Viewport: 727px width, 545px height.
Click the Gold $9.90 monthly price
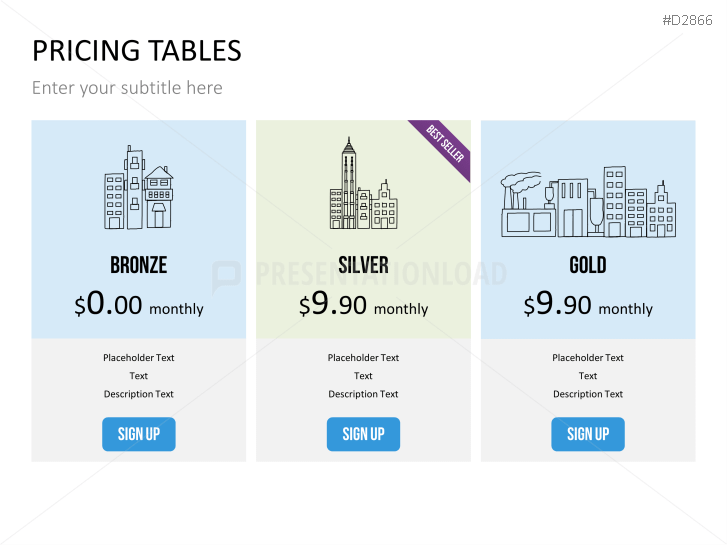click(588, 306)
